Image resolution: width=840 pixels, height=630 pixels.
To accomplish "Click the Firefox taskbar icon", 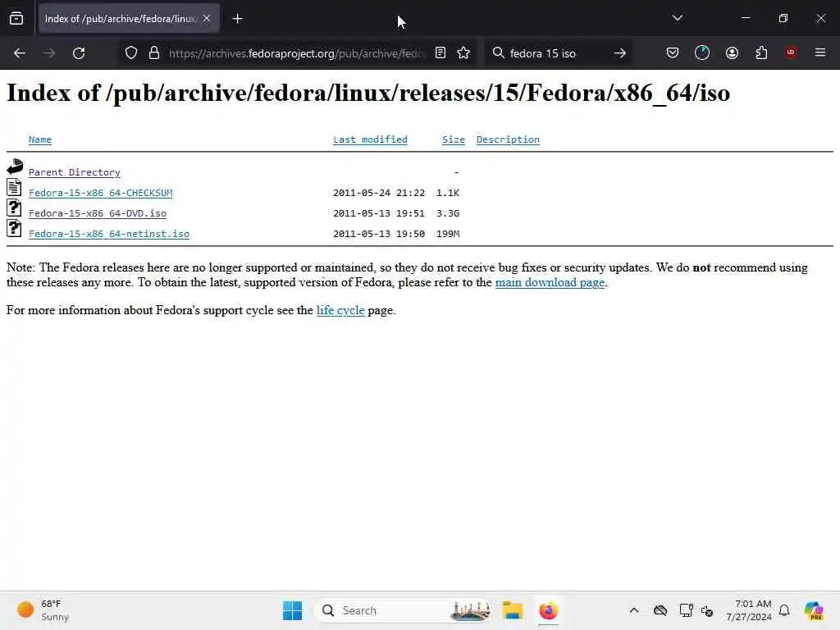I will click(x=548, y=610).
